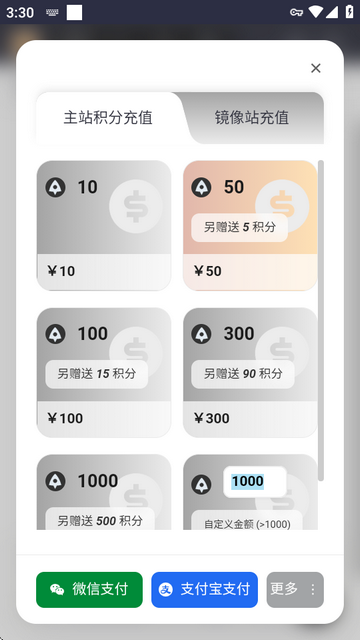This screenshot has height=640, width=360.
Task: Pay with 支付宝支付 button
Action: 204,589
